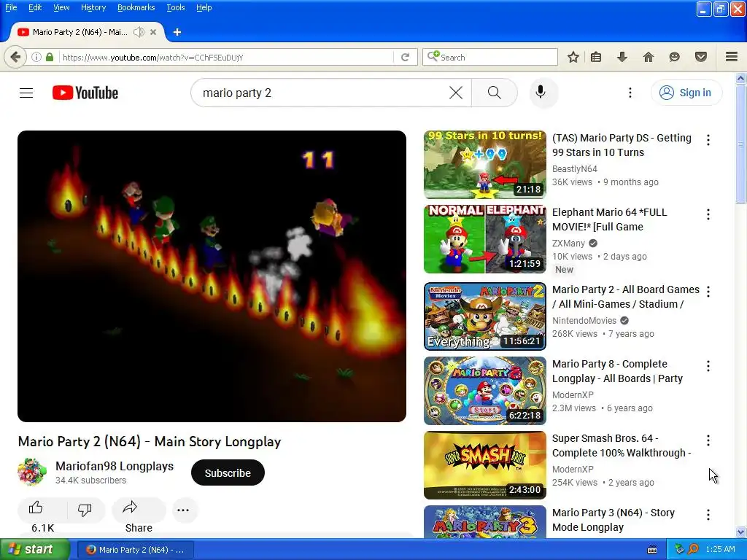Click the Sign in button
747x560 pixels.
pyautogui.click(x=686, y=93)
